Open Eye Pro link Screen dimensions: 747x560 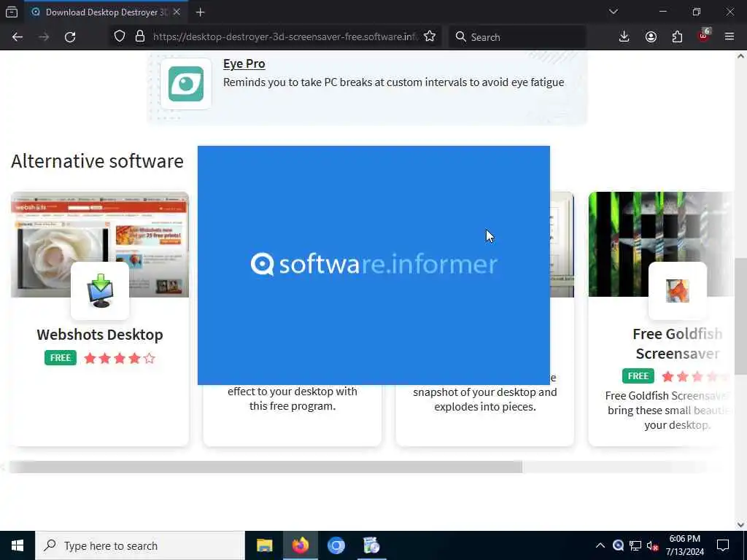244,64
